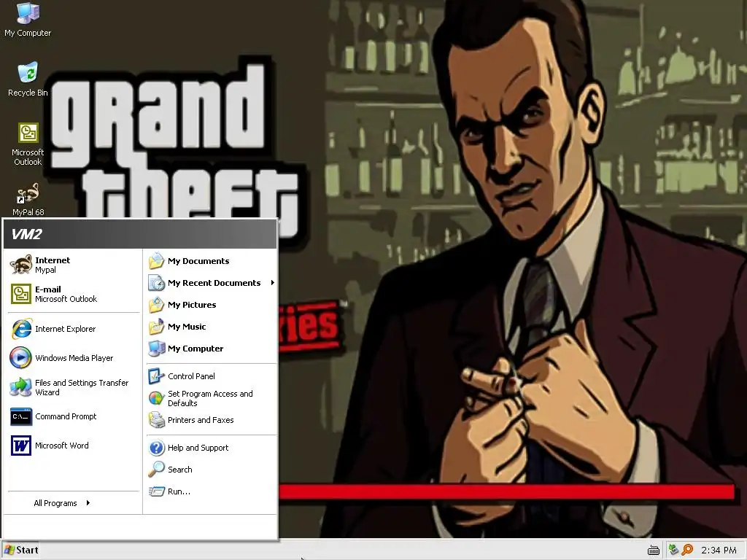
Task: Click the Set Program Access and Defaults label
Action: (x=210, y=399)
